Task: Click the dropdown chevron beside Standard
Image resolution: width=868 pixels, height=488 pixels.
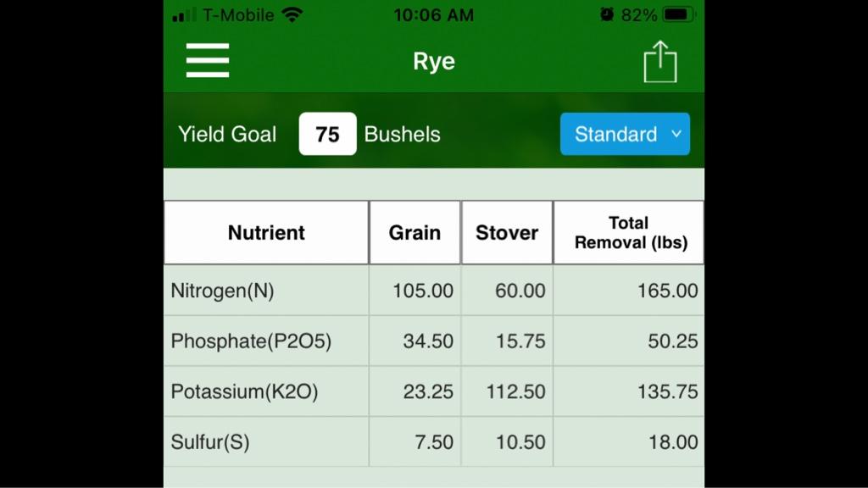Action: tap(676, 134)
